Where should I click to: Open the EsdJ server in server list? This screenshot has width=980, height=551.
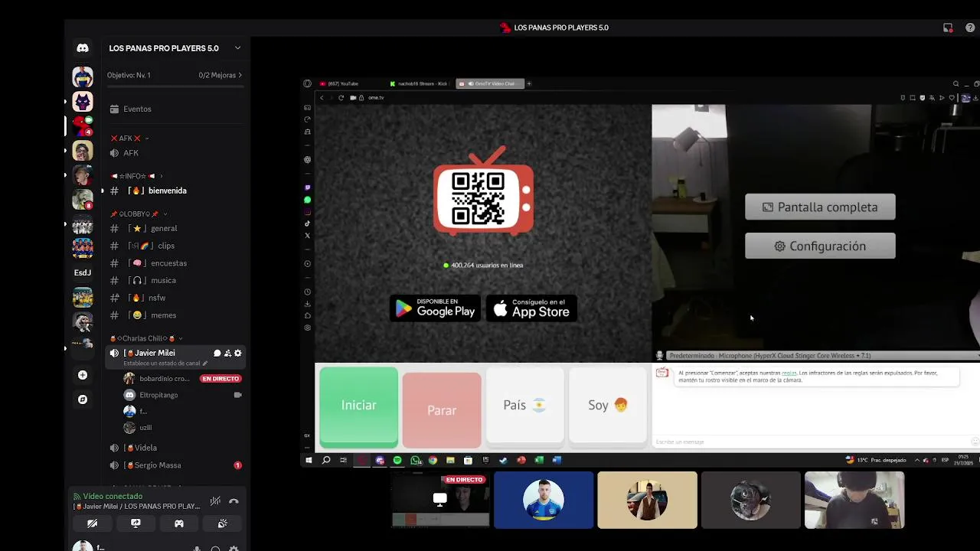(x=83, y=272)
